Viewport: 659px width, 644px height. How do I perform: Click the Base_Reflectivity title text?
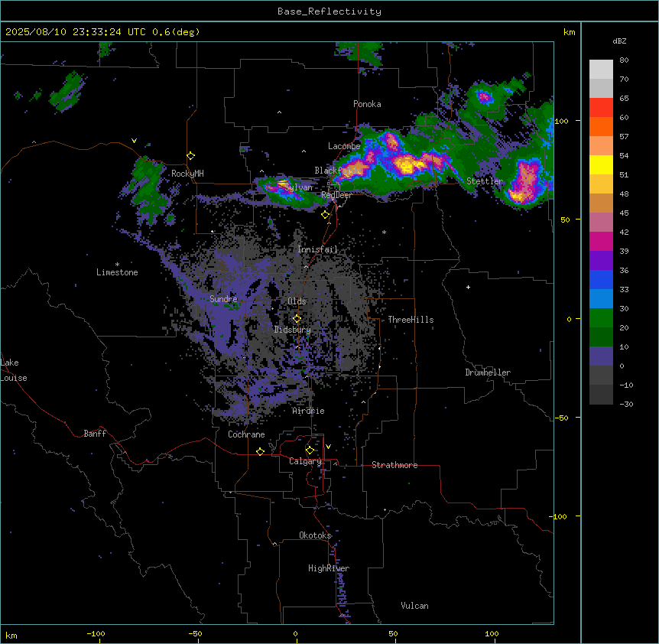click(329, 11)
